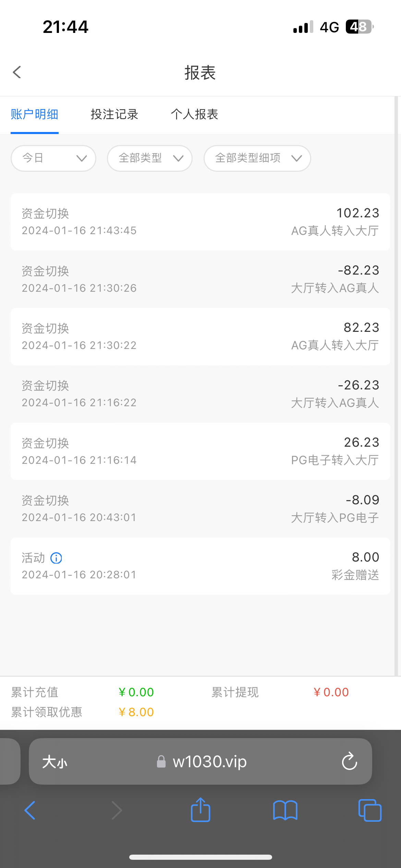Tap the back arrow in report header
Screen dimensions: 401x868
(x=17, y=72)
